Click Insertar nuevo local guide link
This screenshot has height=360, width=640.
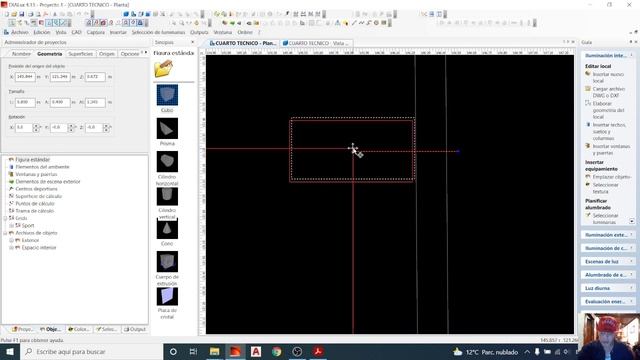(608, 78)
